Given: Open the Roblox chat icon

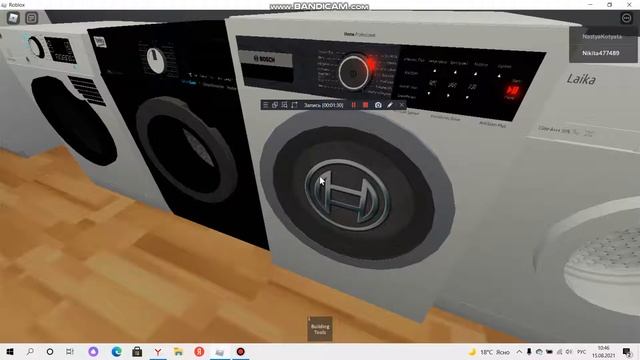Looking at the screenshot, I should pyautogui.click(x=31, y=18).
